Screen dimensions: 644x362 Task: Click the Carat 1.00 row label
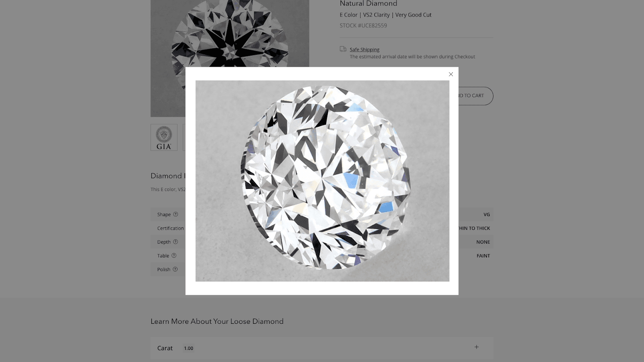tap(165, 348)
